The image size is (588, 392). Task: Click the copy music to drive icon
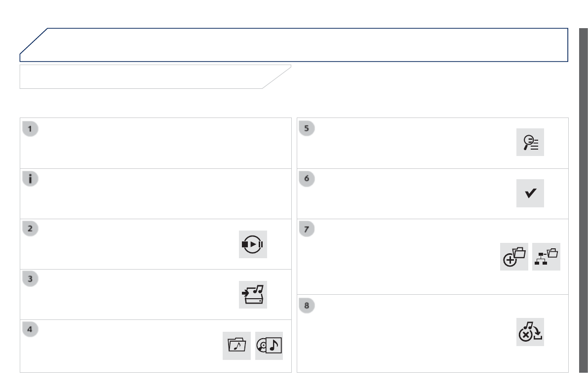pos(253,295)
